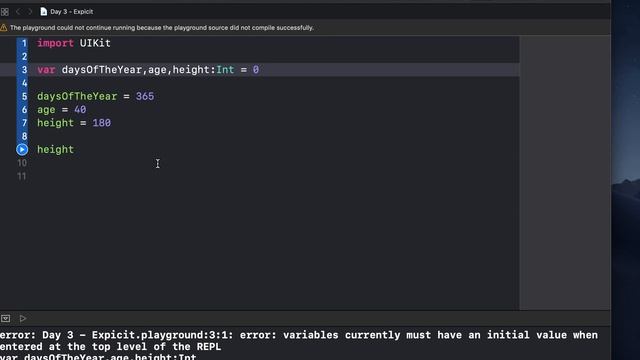Click the 'var' keyword on line 3
This screenshot has width=640, height=360.
click(x=46, y=70)
